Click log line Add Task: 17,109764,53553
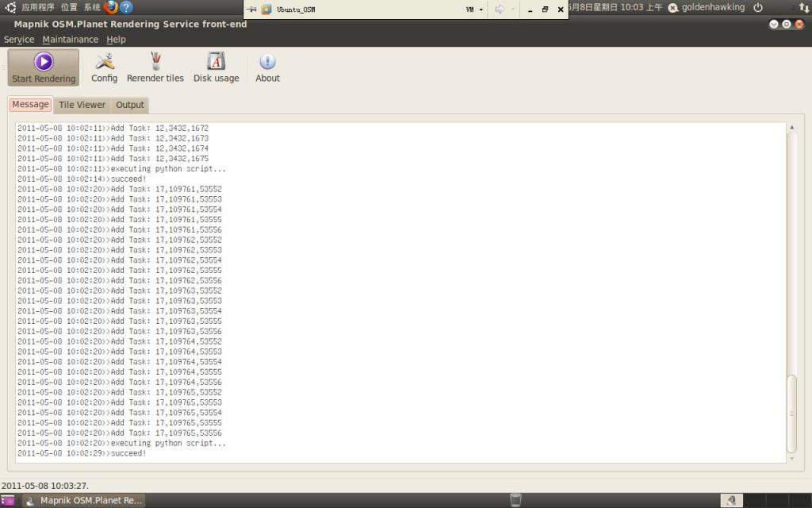The height and width of the screenshot is (508, 812). (120, 352)
